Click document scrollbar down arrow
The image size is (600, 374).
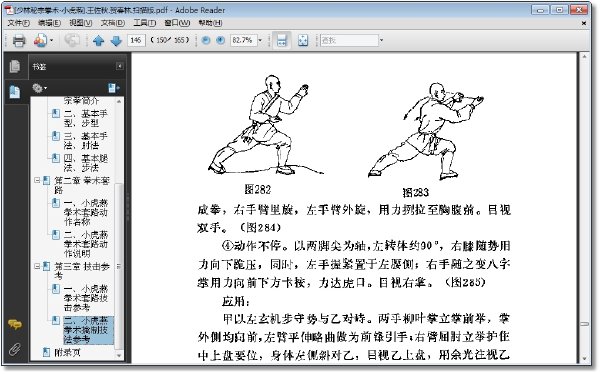(x=584, y=359)
